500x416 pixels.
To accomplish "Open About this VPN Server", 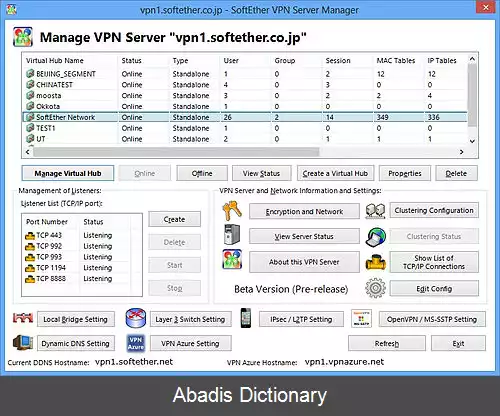I will [x=304, y=262].
